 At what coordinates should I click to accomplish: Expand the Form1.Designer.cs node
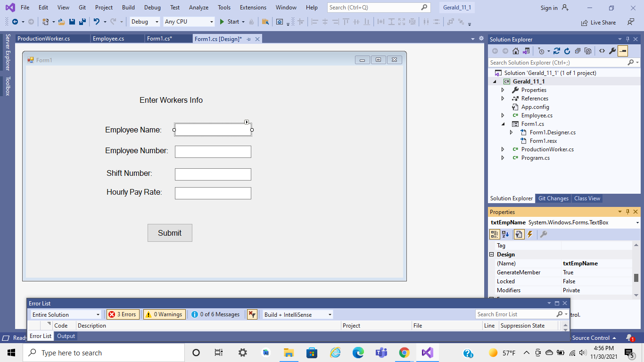[511, 132]
